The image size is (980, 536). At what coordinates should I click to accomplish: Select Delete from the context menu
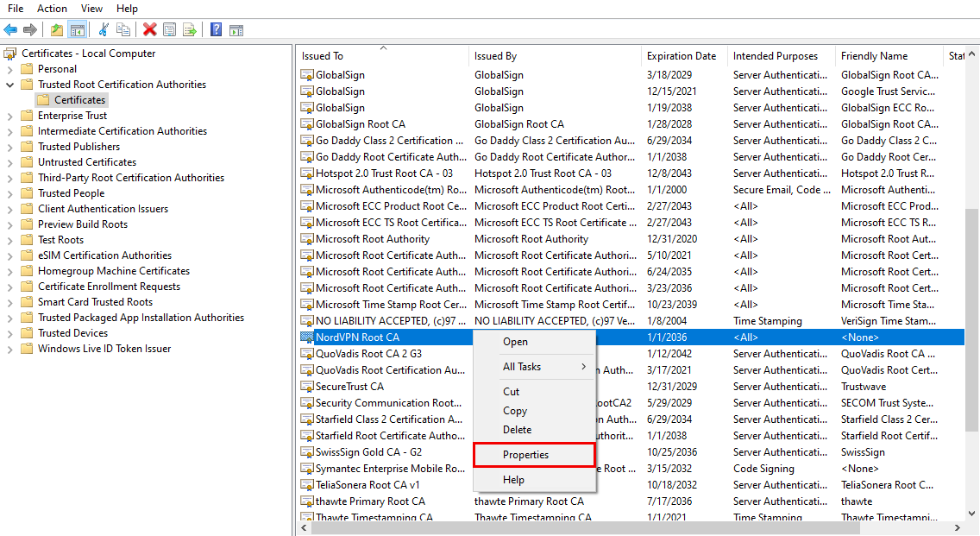(517, 430)
